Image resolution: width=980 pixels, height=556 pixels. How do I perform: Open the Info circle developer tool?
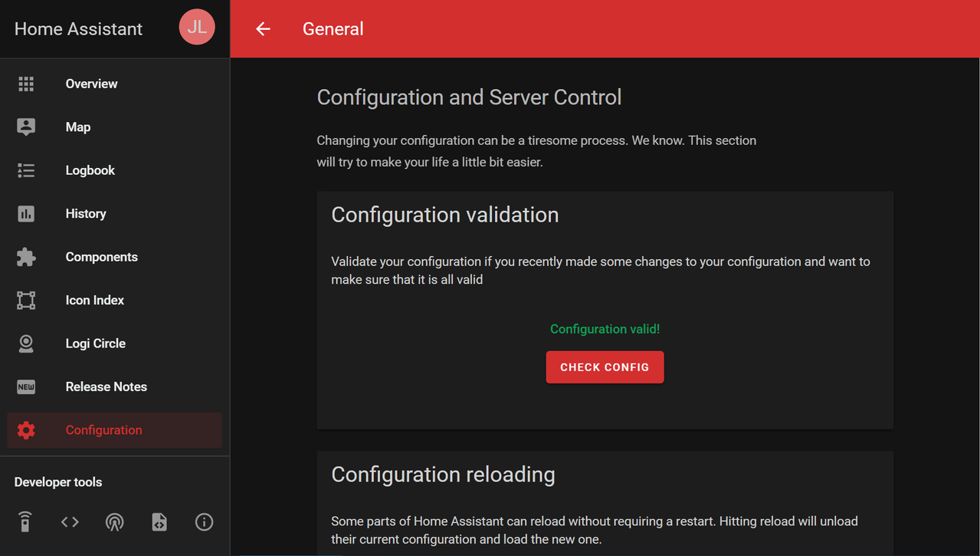click(x=204, y=522)
